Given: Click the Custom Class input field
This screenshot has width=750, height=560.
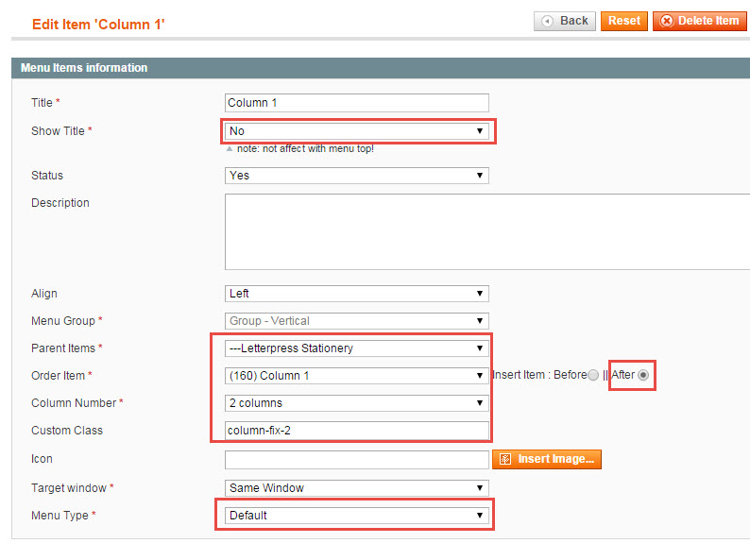Looking at the screenshot, I should [x=357, y=431].
